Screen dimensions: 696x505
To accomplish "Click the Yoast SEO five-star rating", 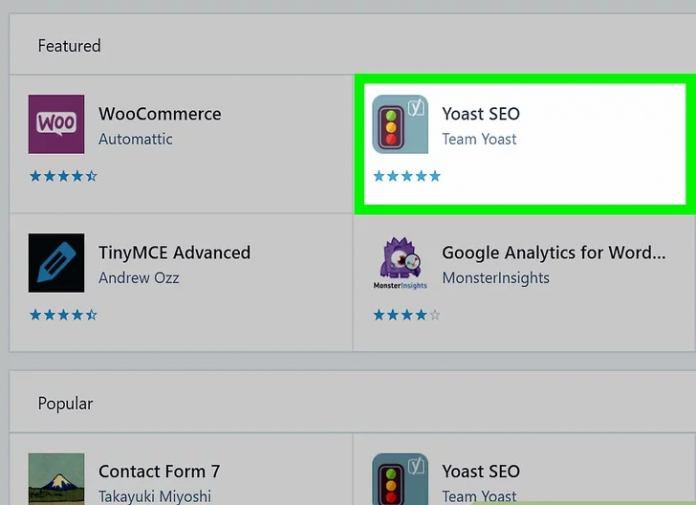I will 407,176.
